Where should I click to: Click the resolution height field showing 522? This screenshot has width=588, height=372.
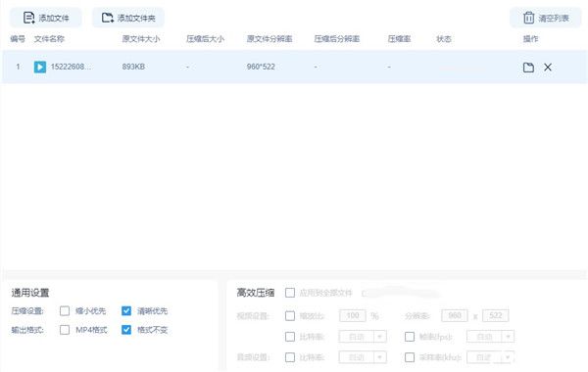click(495, 316)
